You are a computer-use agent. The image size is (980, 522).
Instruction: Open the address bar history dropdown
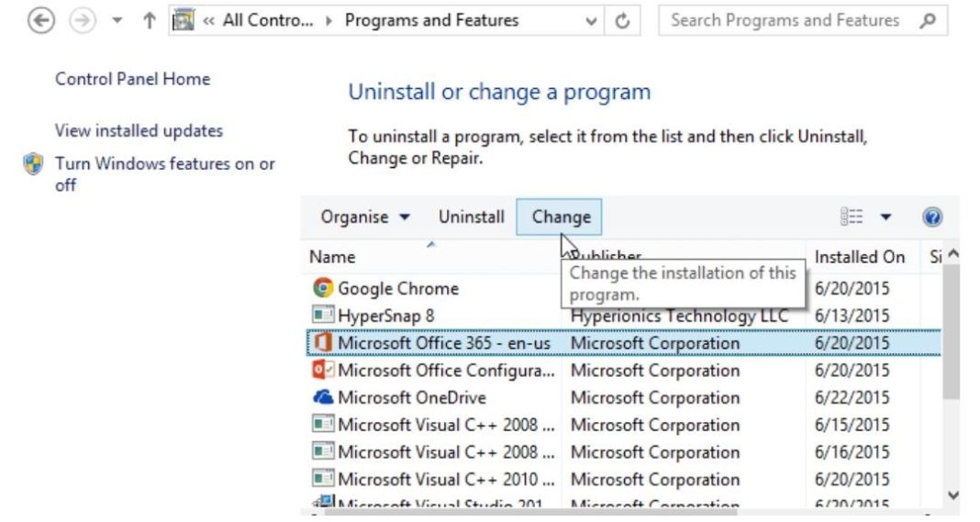(x=592, y=21)
